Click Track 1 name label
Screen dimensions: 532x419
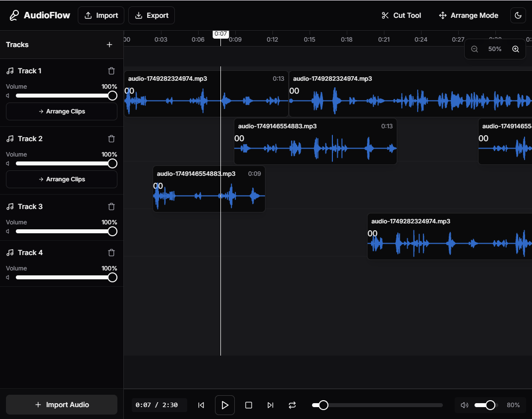click(x=30, y=70)
